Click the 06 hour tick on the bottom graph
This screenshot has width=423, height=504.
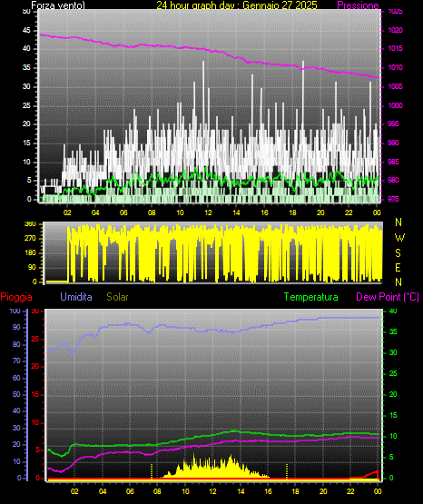pos(130,491)
